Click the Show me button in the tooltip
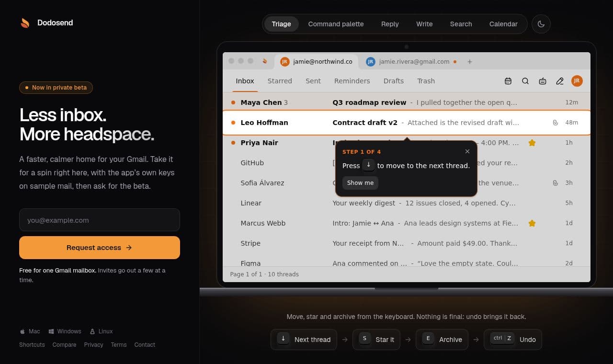The width and height of the screenshot is (613, 364). pos(360,182)
